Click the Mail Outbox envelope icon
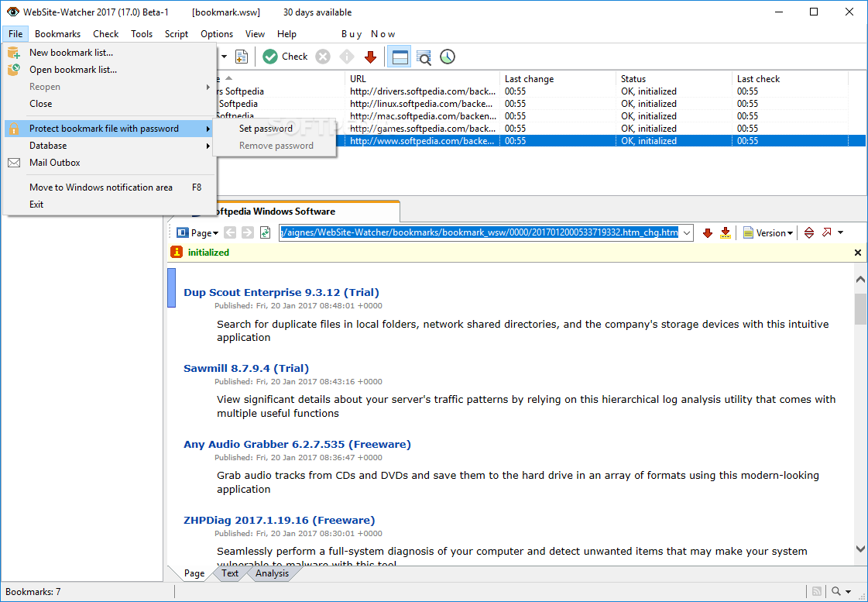Screen dimensions: 868x602 click(x=14, y=163)
